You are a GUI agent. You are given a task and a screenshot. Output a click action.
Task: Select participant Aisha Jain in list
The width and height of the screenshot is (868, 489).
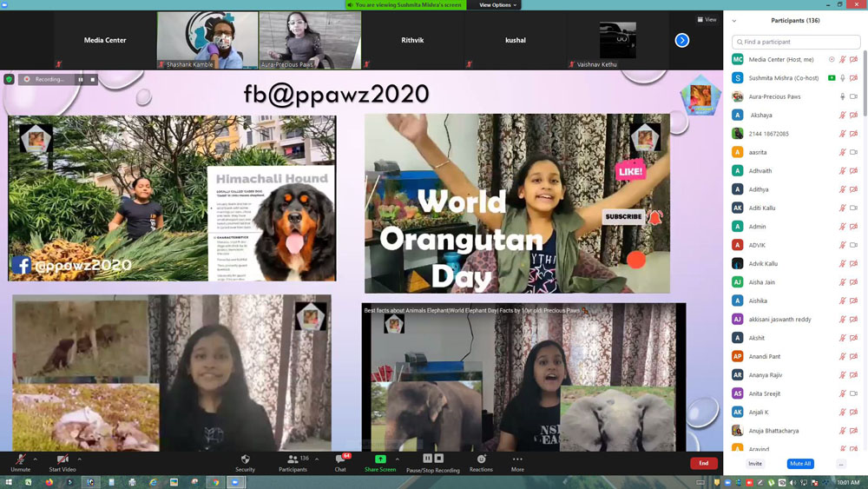[x=796, y=282]
